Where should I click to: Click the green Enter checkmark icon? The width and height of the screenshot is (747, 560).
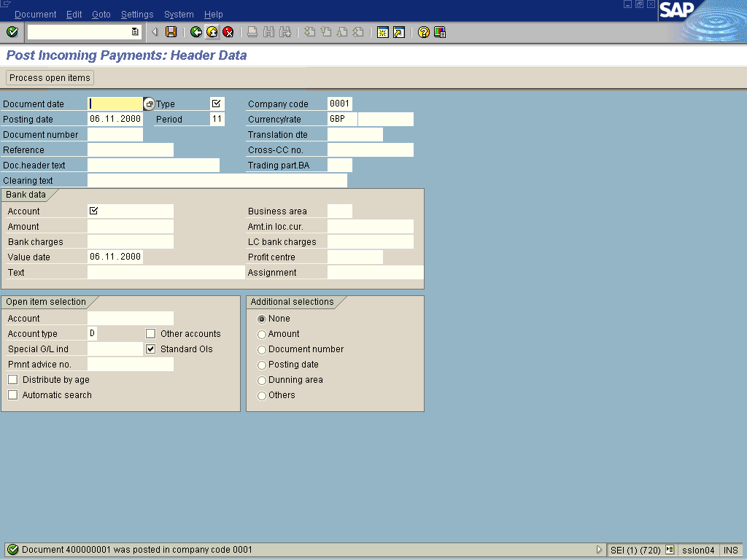point(12,32)
